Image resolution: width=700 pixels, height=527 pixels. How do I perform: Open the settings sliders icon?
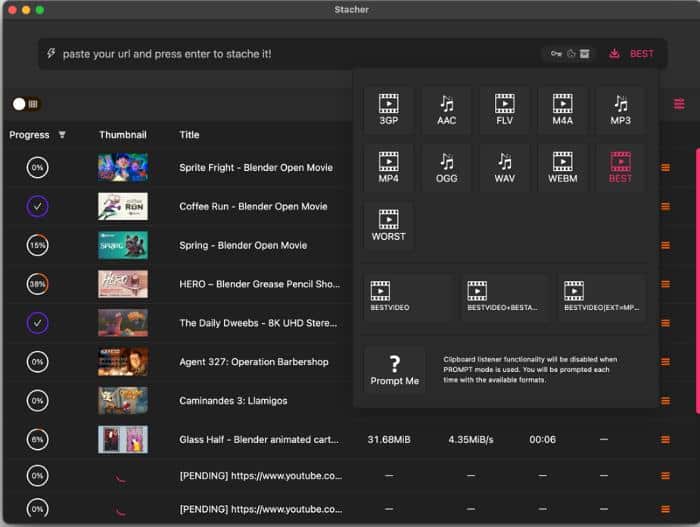(680, 104)
